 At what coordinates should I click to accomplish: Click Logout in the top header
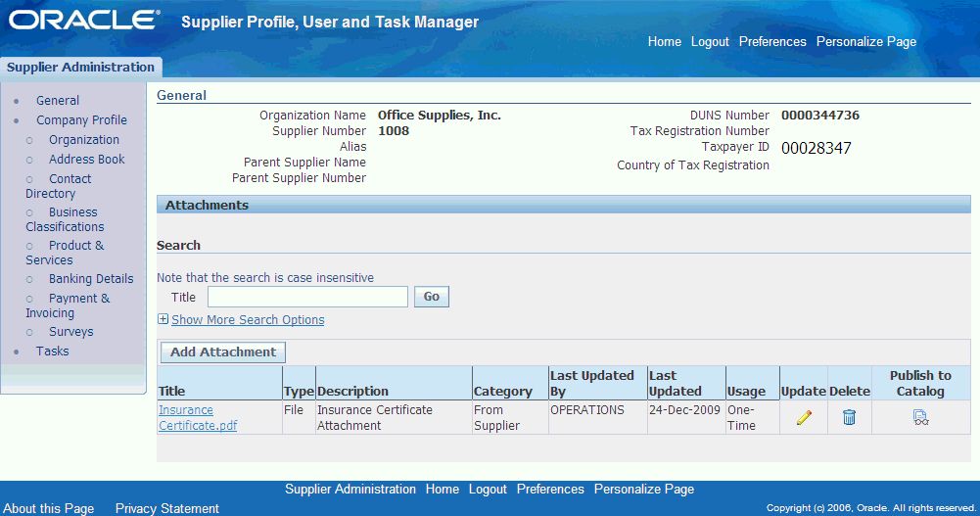710,42
